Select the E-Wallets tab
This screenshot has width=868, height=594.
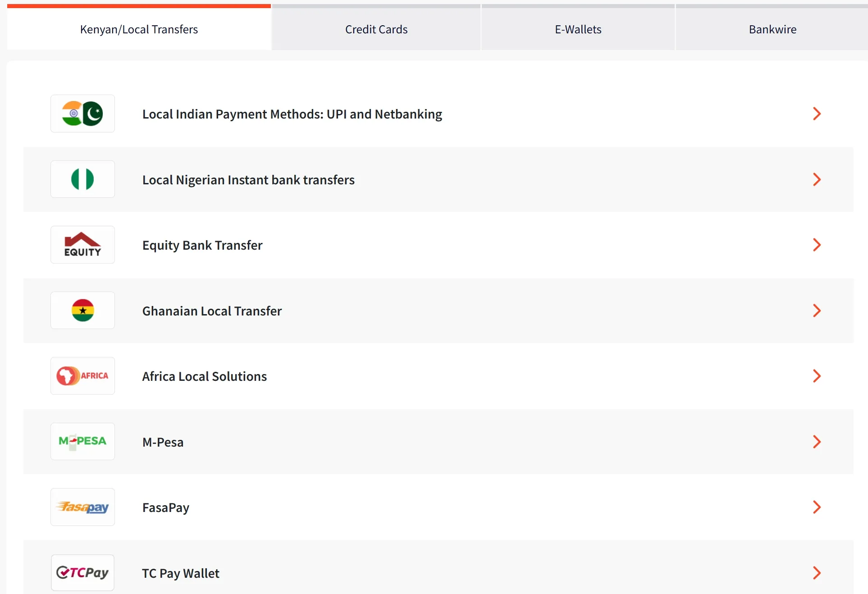click(578, 28)
